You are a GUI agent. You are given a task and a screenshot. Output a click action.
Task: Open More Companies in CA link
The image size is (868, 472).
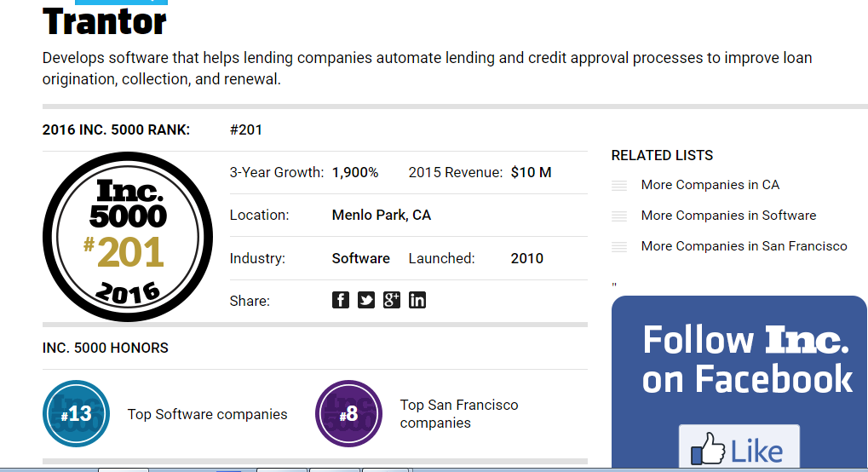710,185
